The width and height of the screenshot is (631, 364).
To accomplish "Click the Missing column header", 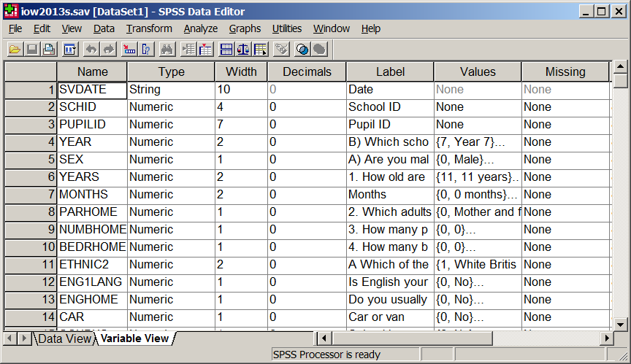I will (565, 71).
